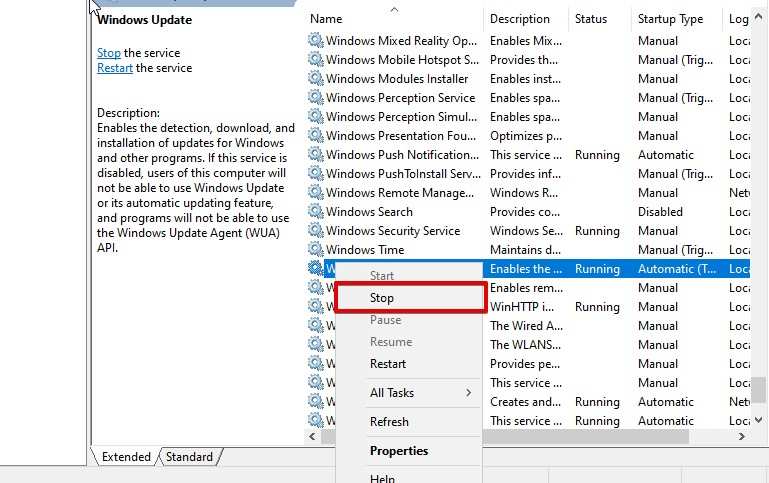This screenshot has height=483, width=769.
Task: Switch to the Extended tab
Action: click(126, 457)
